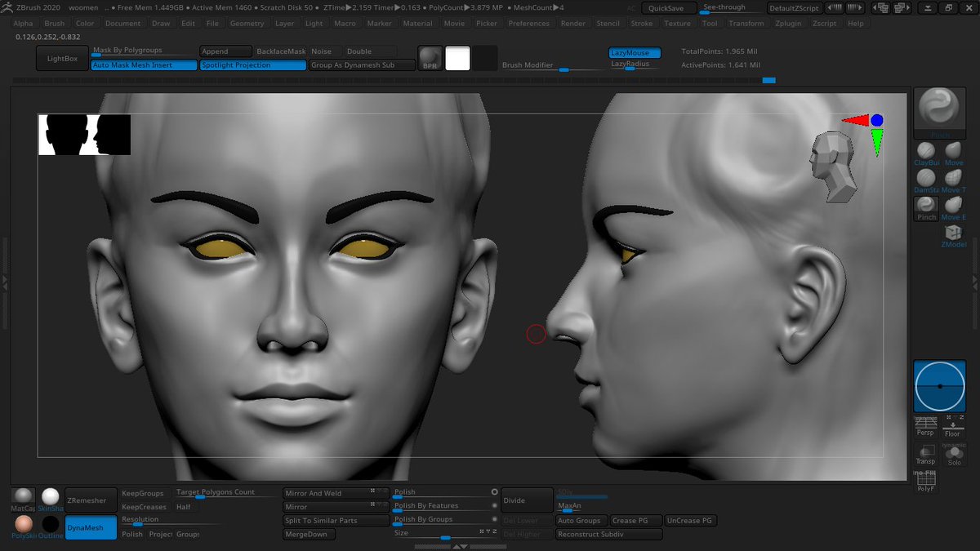Image resolution: width=980 pixels, height=551 pixels.
Task: Toggle the Polish By Features option dot
Action: 494,505
